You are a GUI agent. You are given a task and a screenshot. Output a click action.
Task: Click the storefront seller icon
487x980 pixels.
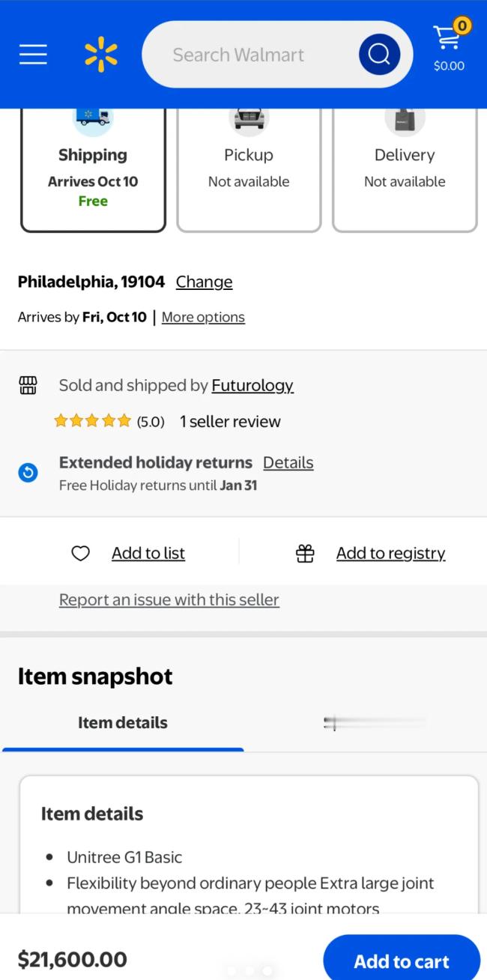[x=28, y=385]
